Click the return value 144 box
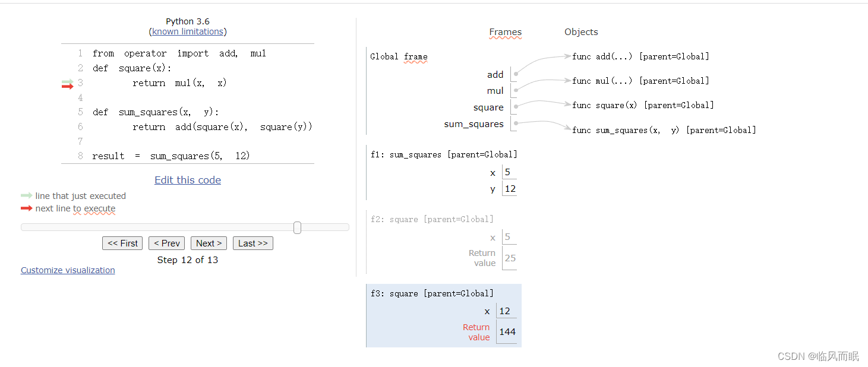This screenshot has height=367, width=868. click(x=507, y=332)
